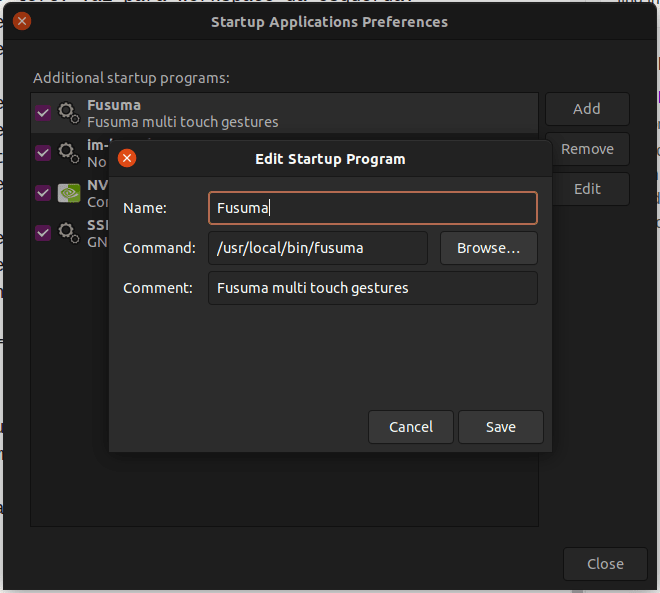Select the 'Fusuma multi touch gestures' row description
This screenshot has height=593, width=660.
(x=183, y=122)
